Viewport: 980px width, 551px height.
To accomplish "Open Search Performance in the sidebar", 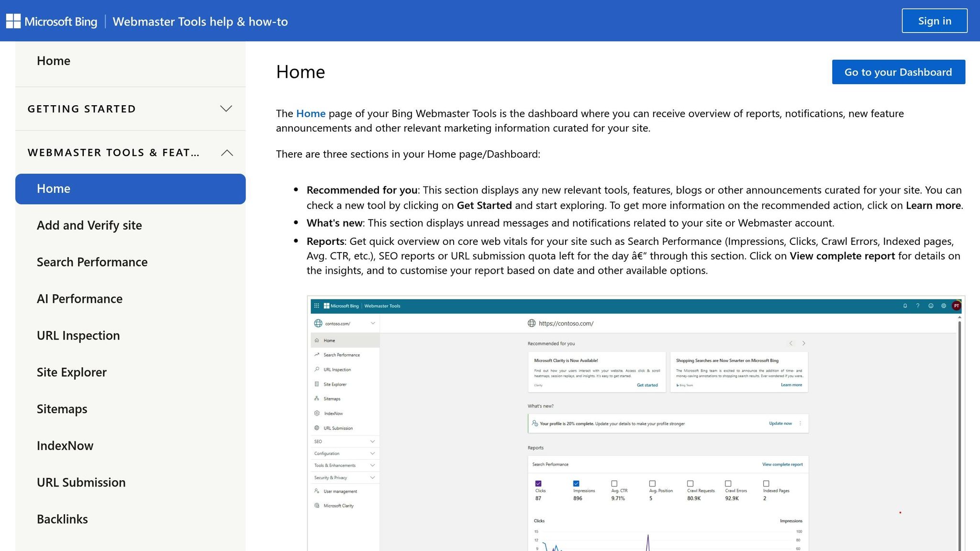I will (x=92, y=262).
